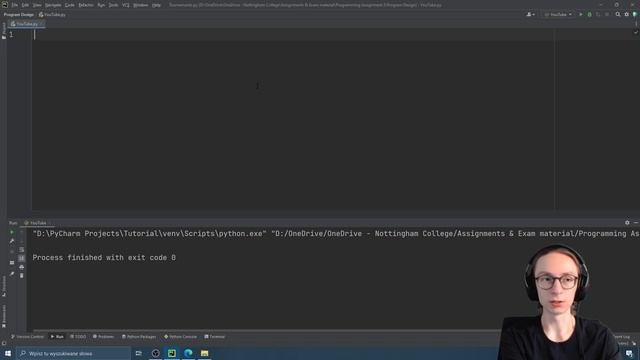The image size is (640, 360).
Task: Open Favorites tool window on left strip
Action: pos(4,316)
